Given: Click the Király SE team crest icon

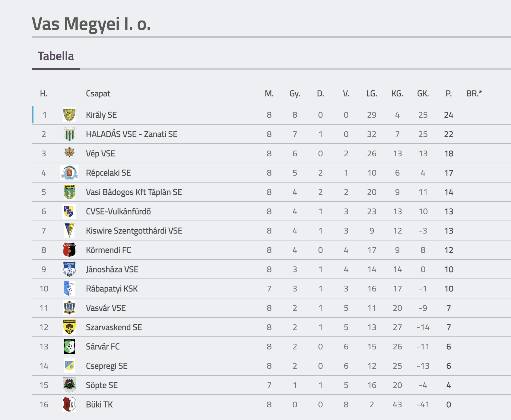Looking at the screenshot, I should pyautogui.click(x=69, y=115).
